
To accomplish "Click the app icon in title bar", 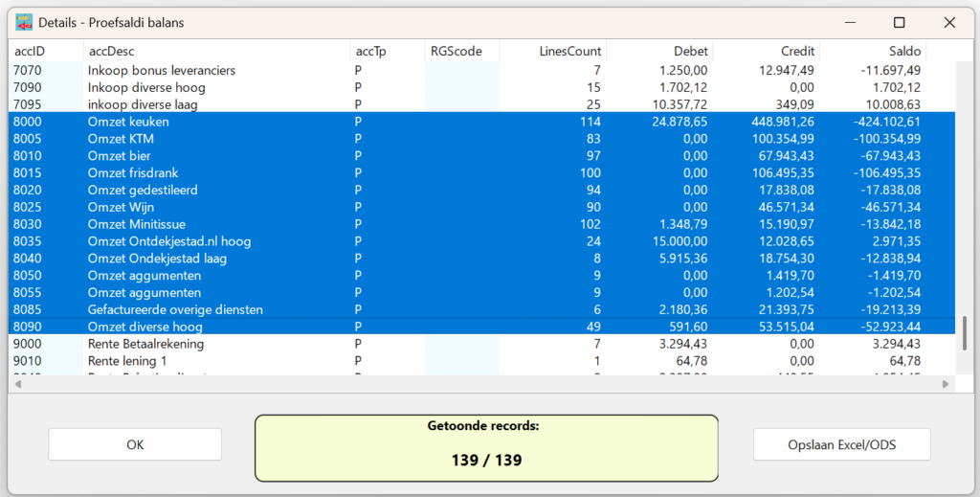I will click(24, 22).
